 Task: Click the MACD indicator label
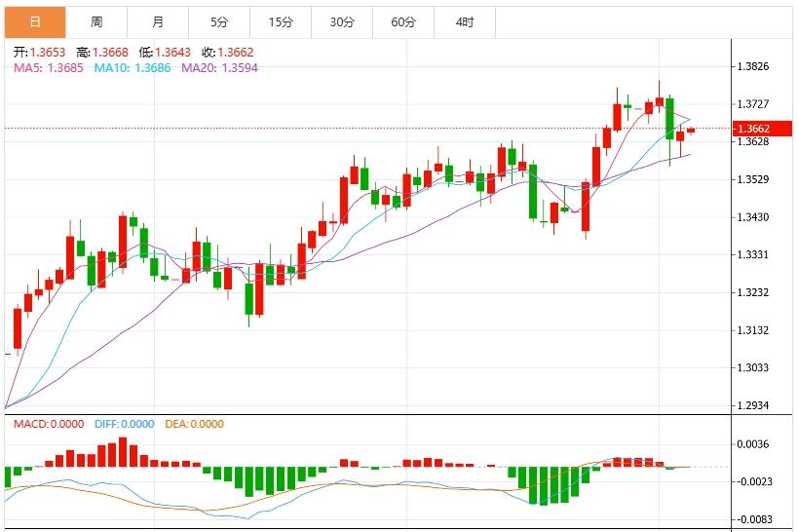[x=48, y=424]
